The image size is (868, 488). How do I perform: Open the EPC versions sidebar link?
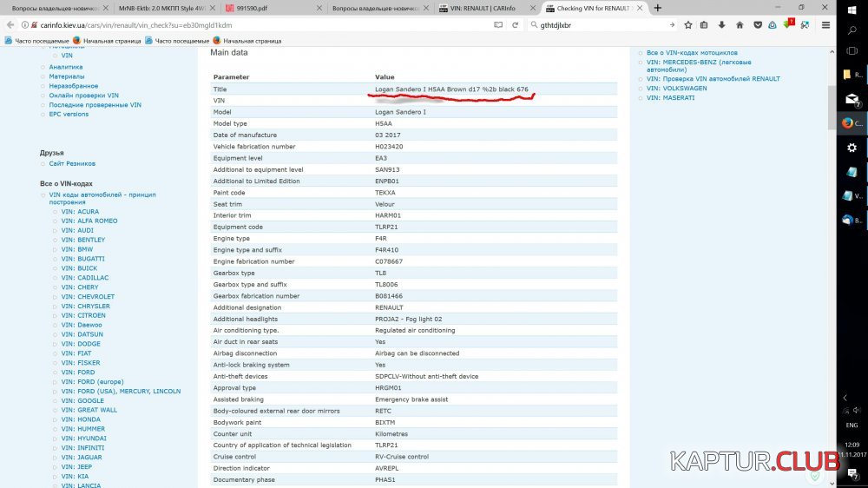(x=69, y=114)
